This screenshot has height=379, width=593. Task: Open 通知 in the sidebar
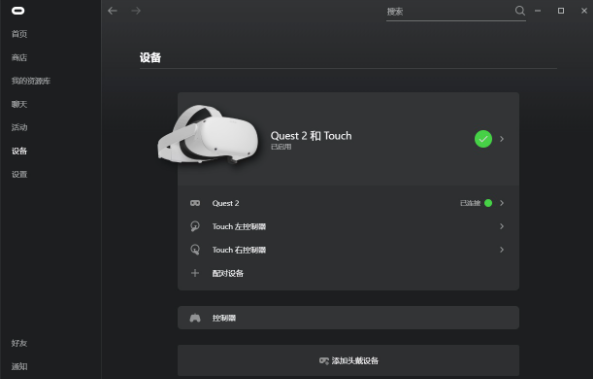[x=19, y=367]
